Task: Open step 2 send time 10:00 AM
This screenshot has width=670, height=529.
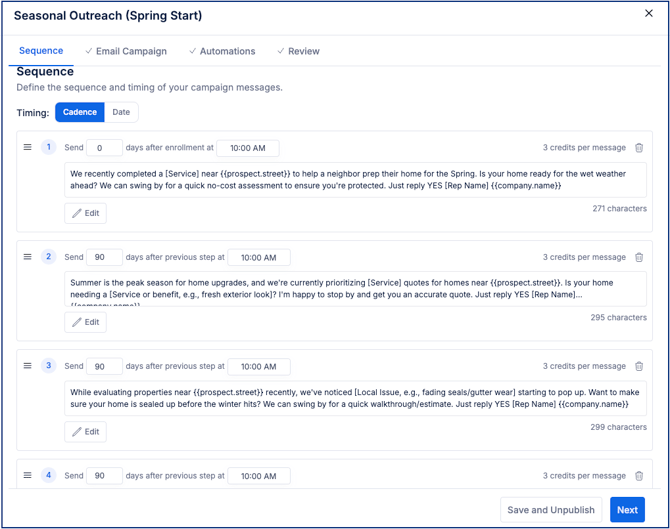Action: [259, 258]
